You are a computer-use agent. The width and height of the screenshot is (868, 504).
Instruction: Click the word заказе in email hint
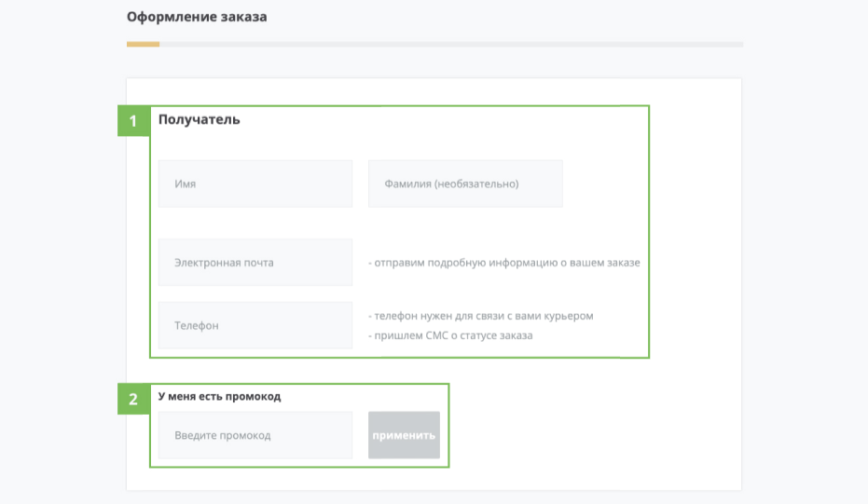pos(622,263)
